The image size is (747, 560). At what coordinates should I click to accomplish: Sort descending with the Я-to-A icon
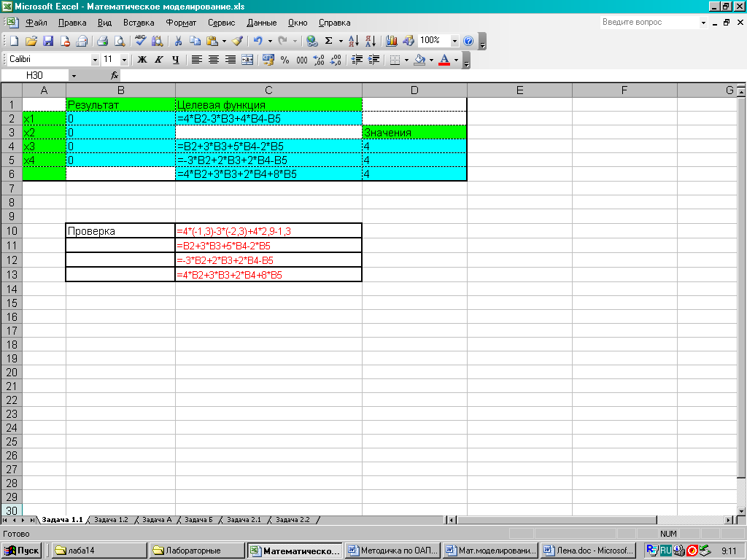pos(371,41)
